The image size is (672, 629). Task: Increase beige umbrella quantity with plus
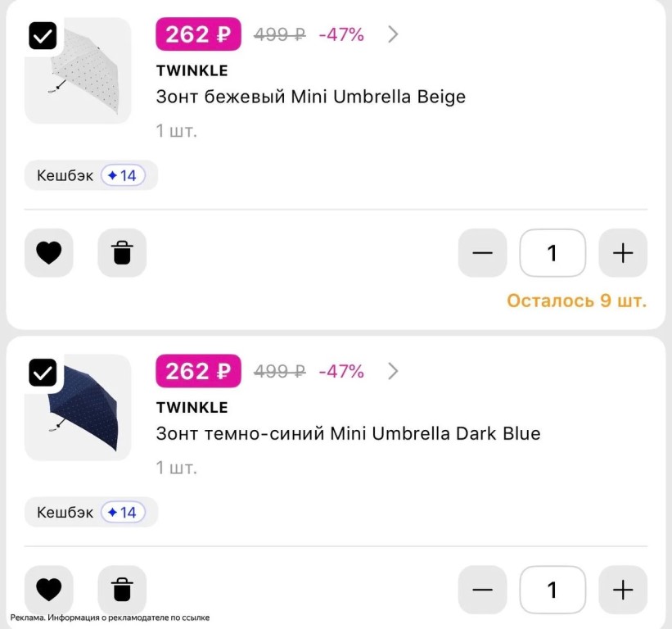point(623,252)
